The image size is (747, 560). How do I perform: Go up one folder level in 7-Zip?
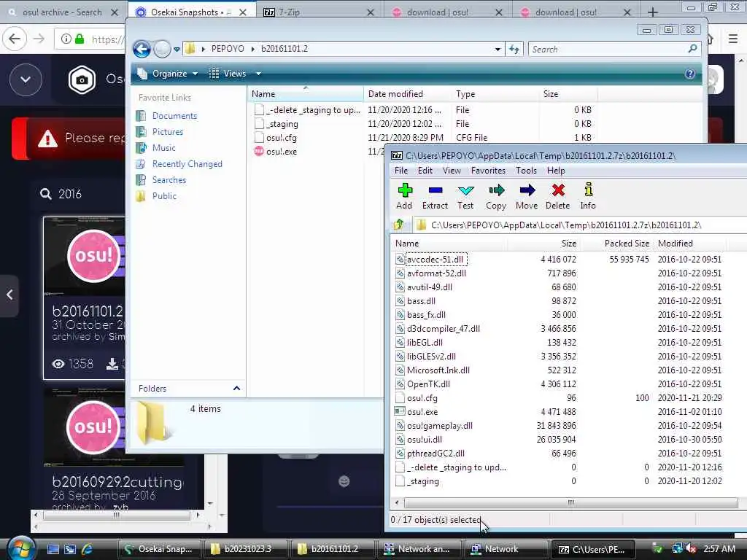point(399,225)
